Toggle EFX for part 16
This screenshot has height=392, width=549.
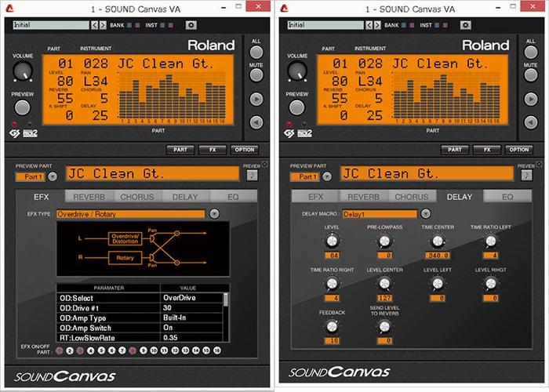click(x=217, y=350)
